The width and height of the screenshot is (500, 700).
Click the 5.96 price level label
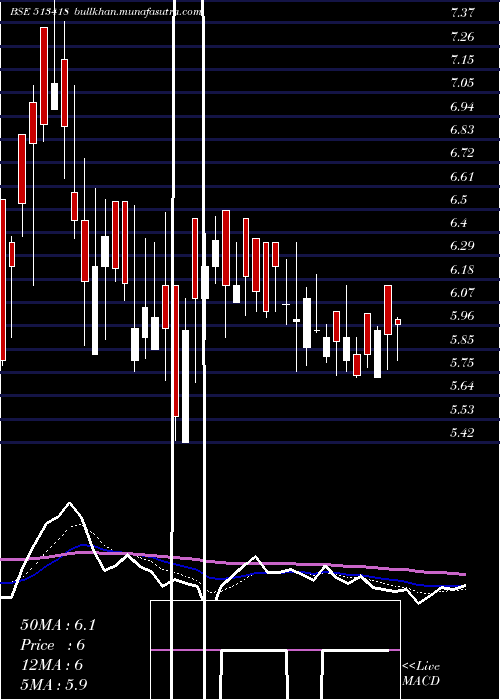pyautogui.click(x=462, y=316)
